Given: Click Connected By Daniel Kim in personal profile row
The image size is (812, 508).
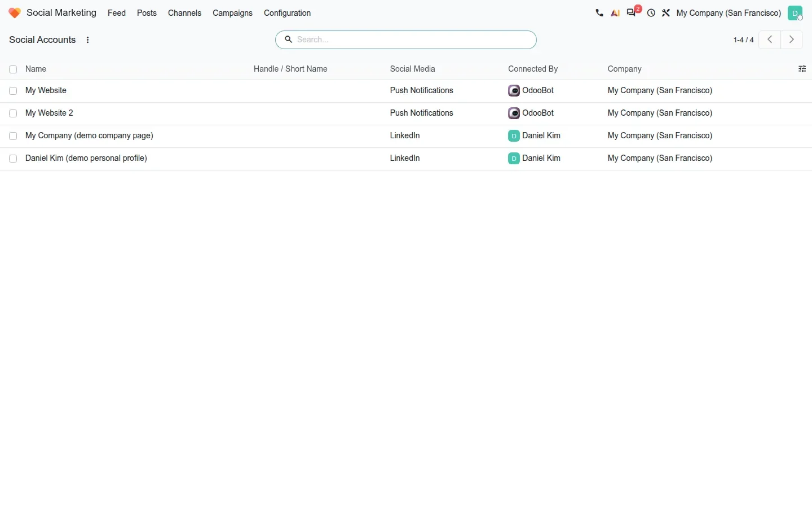Looking at the screenshot, I should coord(541,158).
